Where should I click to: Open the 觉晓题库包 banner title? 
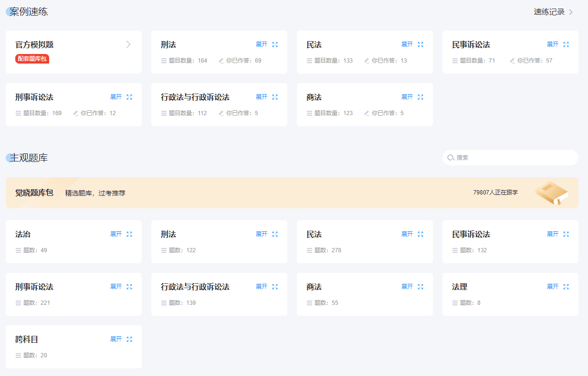(x=34, y=193)
